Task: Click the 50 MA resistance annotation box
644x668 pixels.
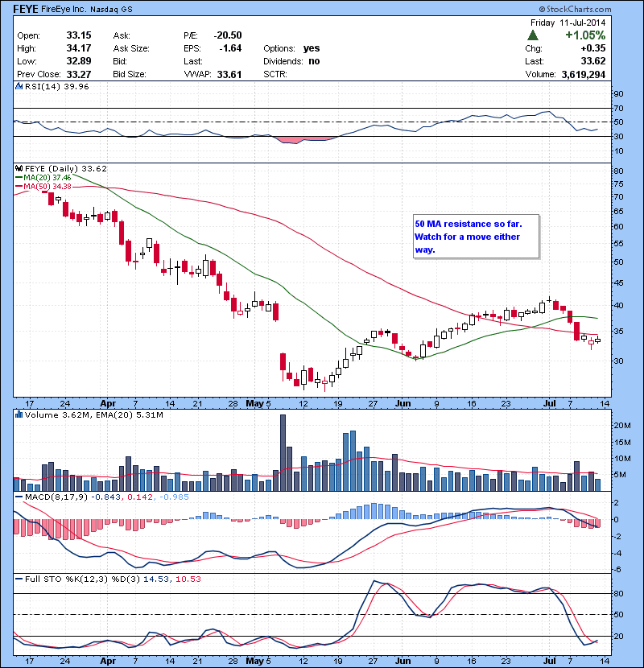Action: pyautogui.click(x=476, y=237)
